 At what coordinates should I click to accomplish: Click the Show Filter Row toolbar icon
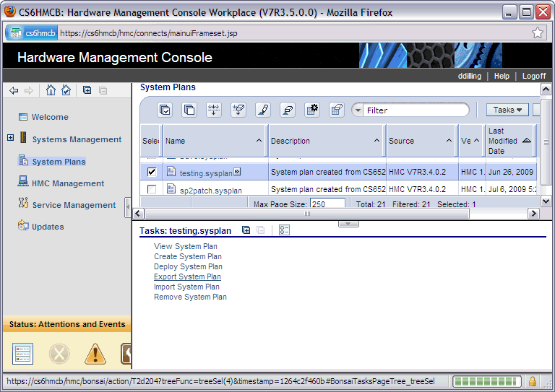(214, 110)
